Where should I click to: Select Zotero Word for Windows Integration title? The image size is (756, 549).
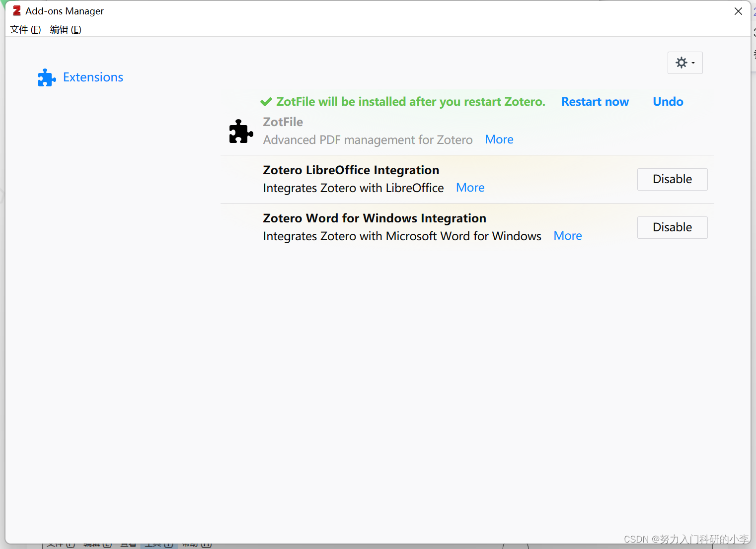[375, 218]
